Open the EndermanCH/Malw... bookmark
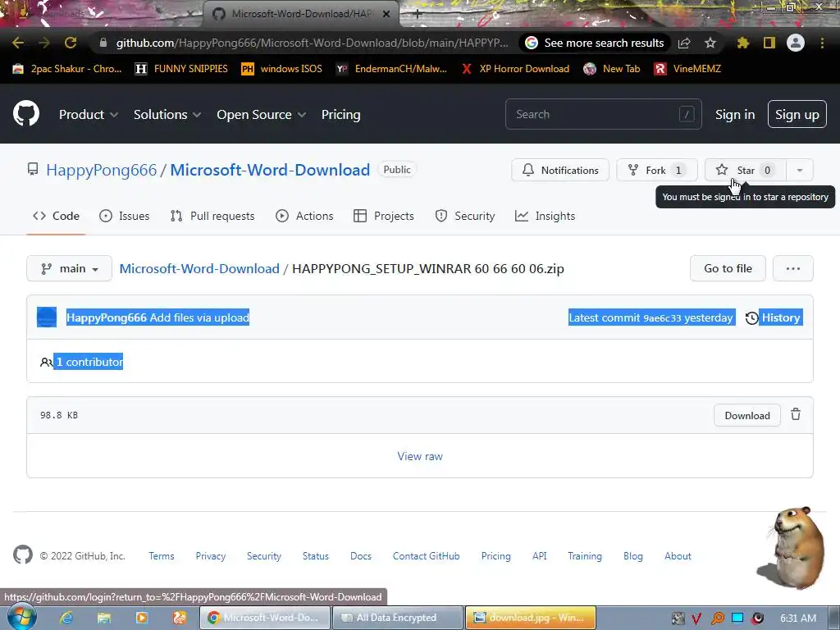The image size is (840, 630). point(391,69)
